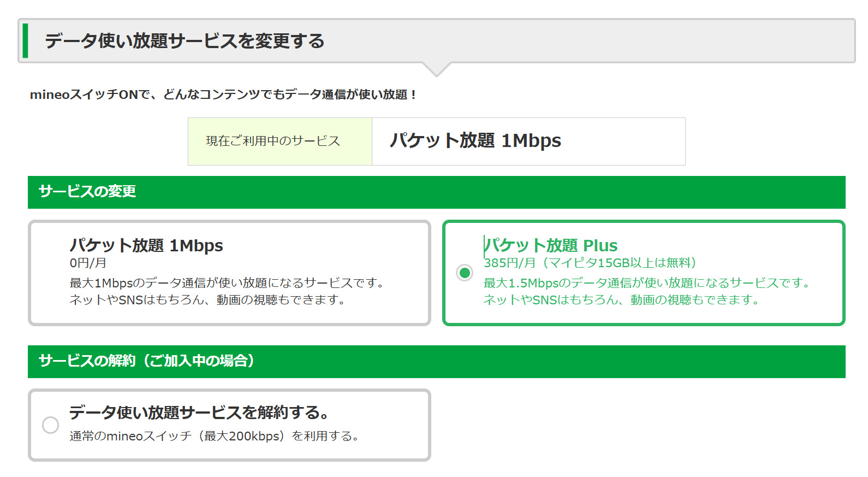This screenshot has width=868, height=477.
Task: Click the 0円/月 price text
Action: point(88,263)
